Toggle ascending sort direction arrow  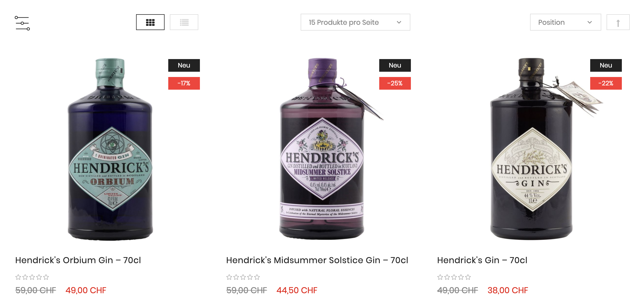[x=618, y=22]
